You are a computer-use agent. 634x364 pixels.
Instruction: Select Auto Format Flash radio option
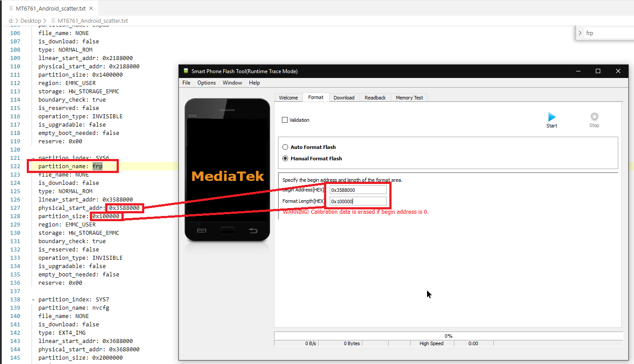[285, 147]
